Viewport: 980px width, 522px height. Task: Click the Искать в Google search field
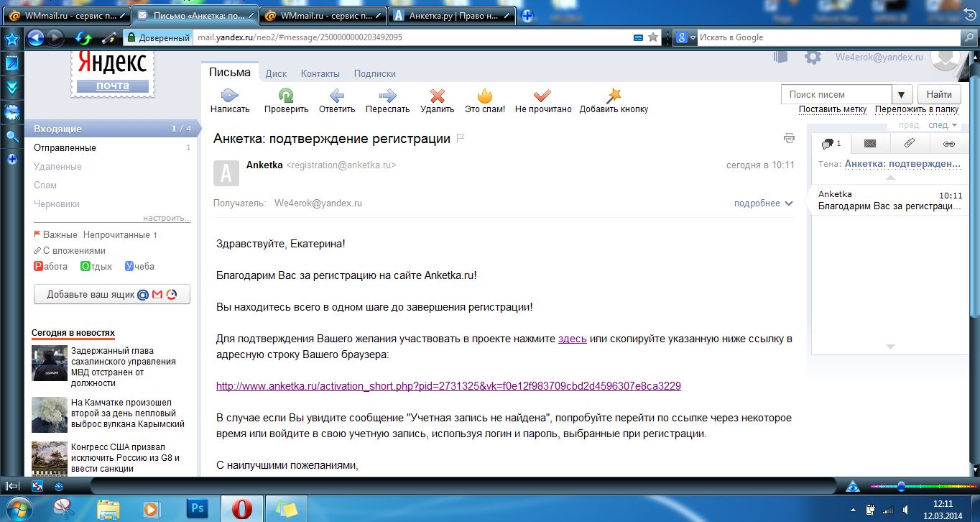828,37
